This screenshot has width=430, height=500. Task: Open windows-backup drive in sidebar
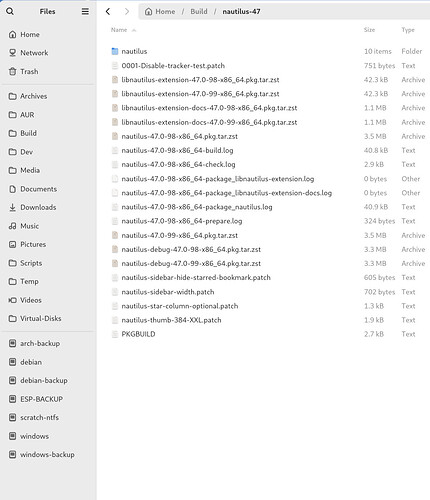pyautogui.click(x=48, y=454)
